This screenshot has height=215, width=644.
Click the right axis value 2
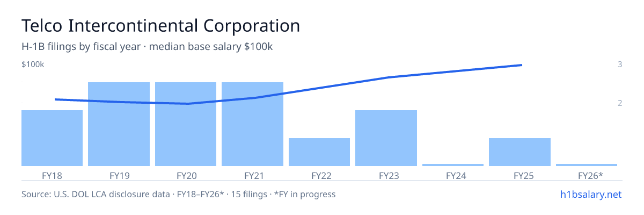point(620,103)
